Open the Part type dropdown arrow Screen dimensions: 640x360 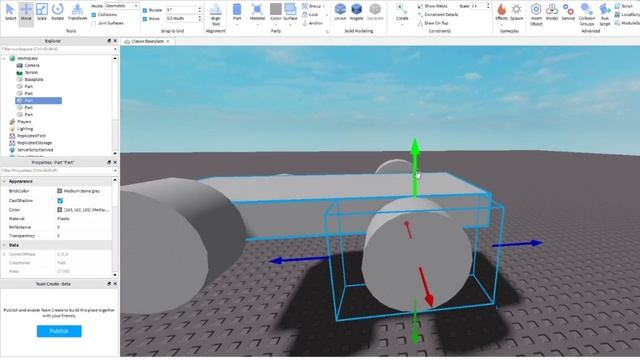coord(237,25)
